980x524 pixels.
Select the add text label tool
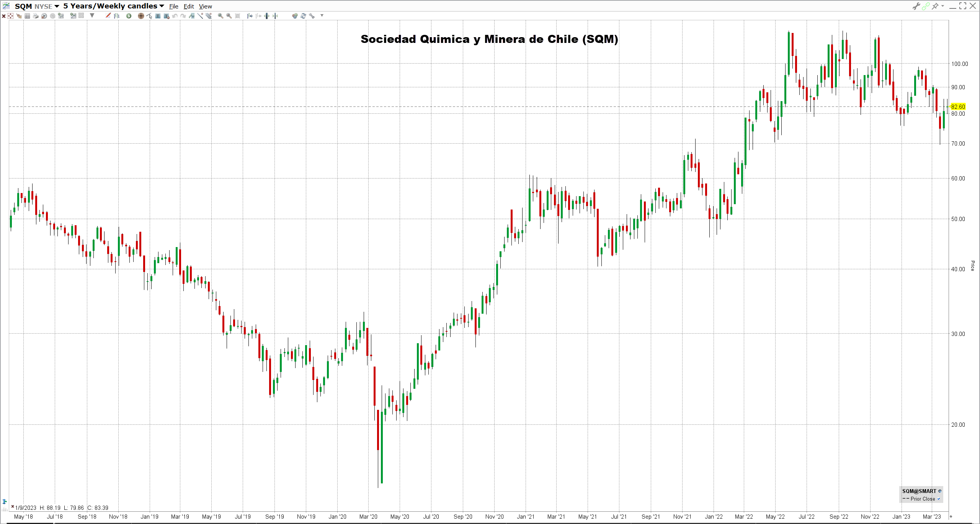(158, 16)
